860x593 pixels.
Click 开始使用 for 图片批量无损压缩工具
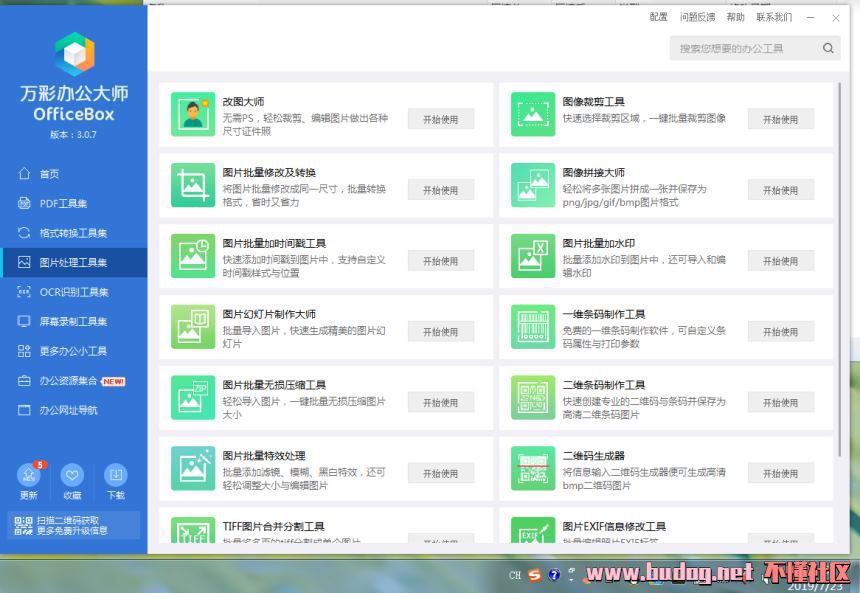pos(441,402)
